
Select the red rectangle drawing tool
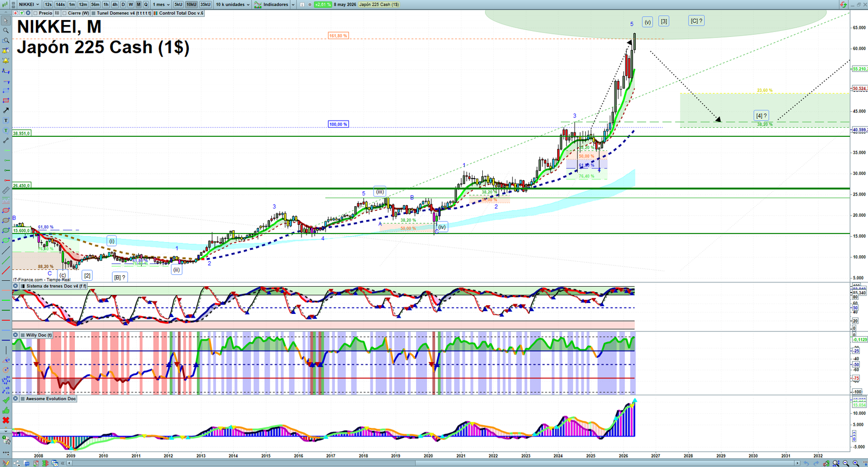6,100
